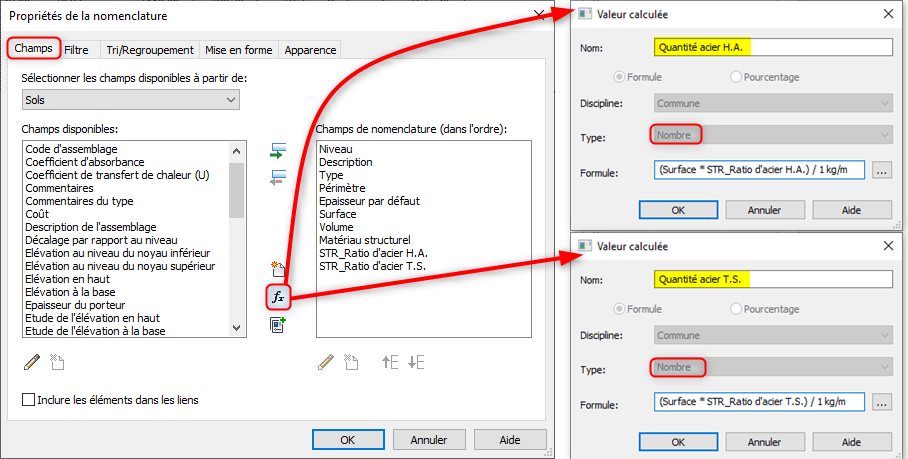
Task: Click the move field down icon
Action: (x=416, y=362)
